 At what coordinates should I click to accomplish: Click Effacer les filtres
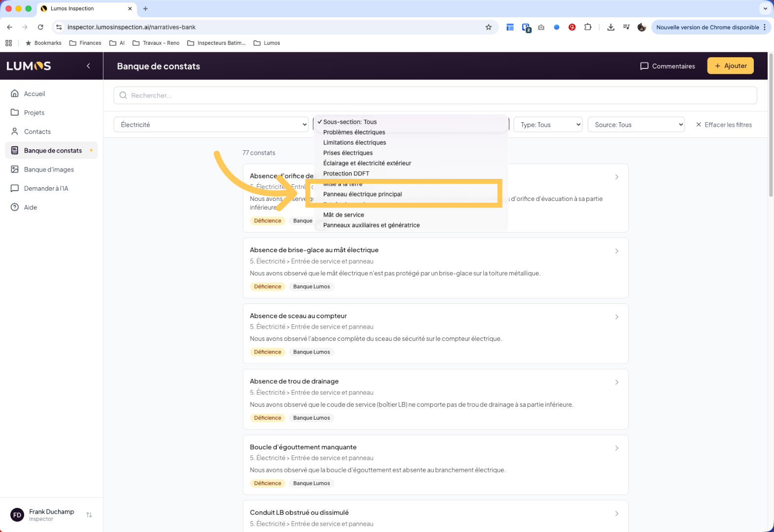(x=723, y=125)
